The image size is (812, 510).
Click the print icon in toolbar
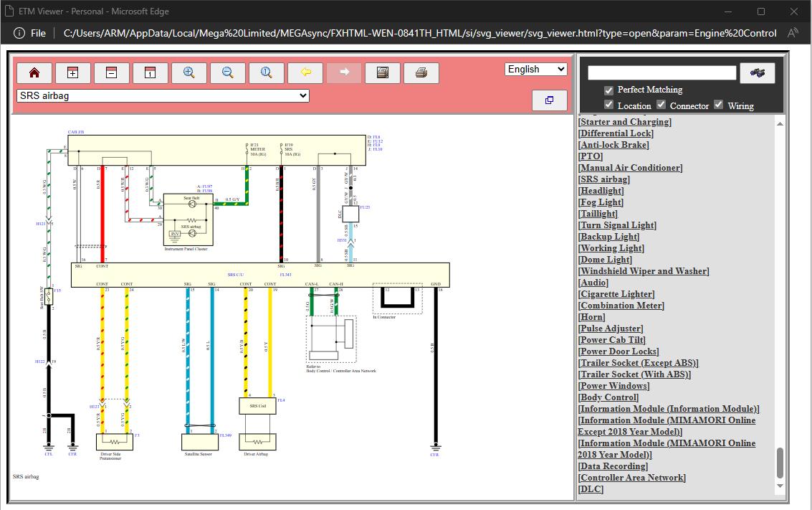click(421, 73)
